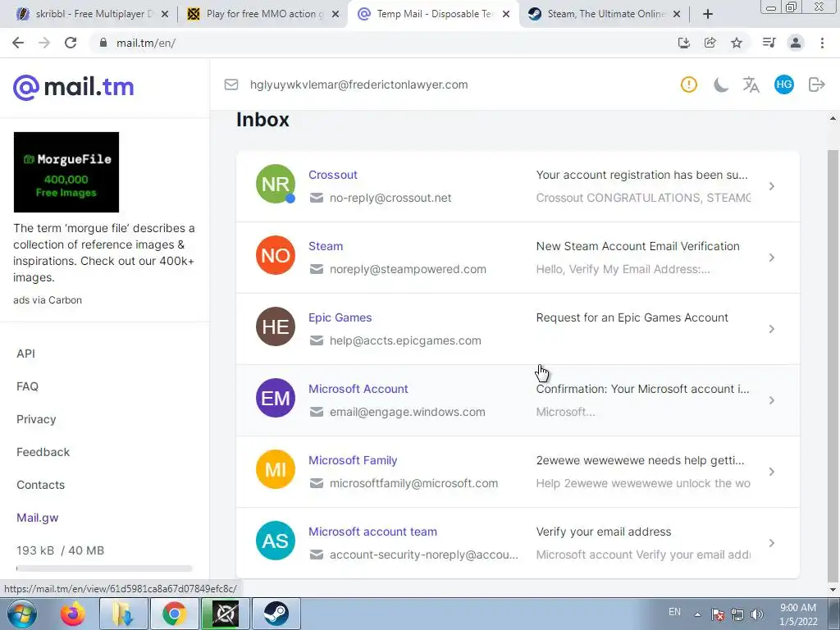Expand the Microsoft Account email chevron
This screenshot has height=630, width=840.
point(771,399)
